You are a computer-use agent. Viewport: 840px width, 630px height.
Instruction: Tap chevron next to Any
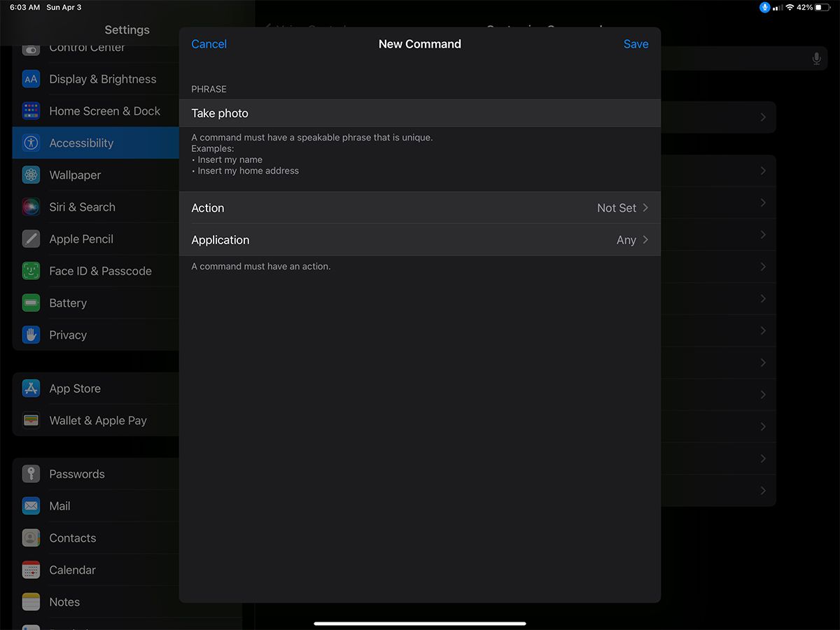645,240
